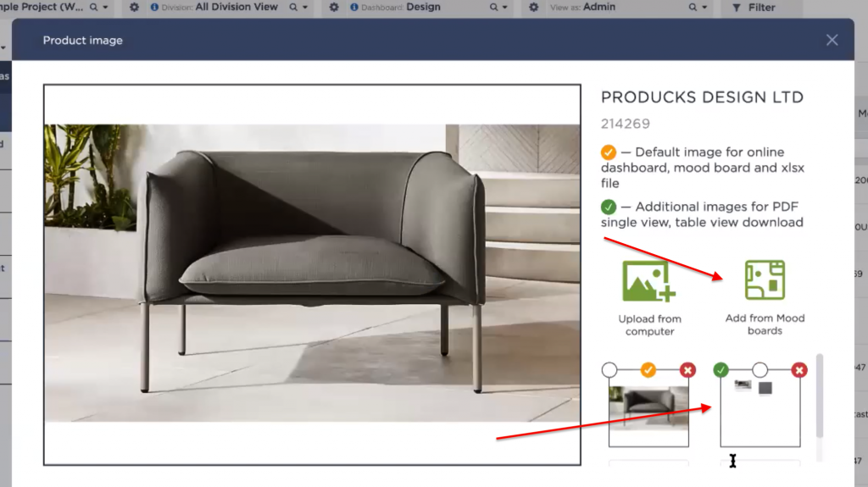Click the product number 214269
Screen dimensions: 868x487
click(626, 124)
